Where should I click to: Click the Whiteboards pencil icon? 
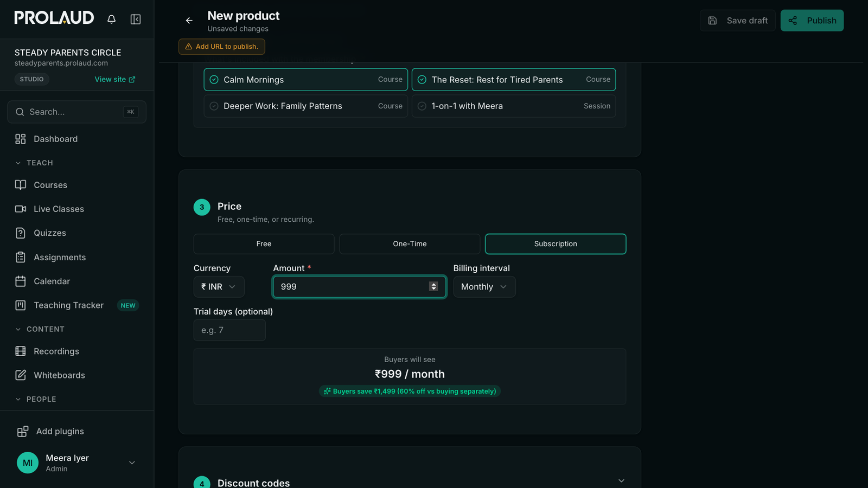[21, 375]
